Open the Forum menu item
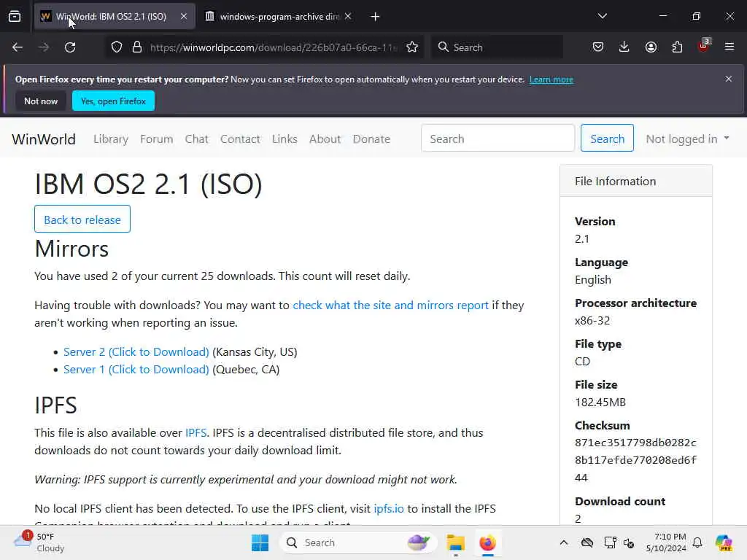 click(156, 139)
